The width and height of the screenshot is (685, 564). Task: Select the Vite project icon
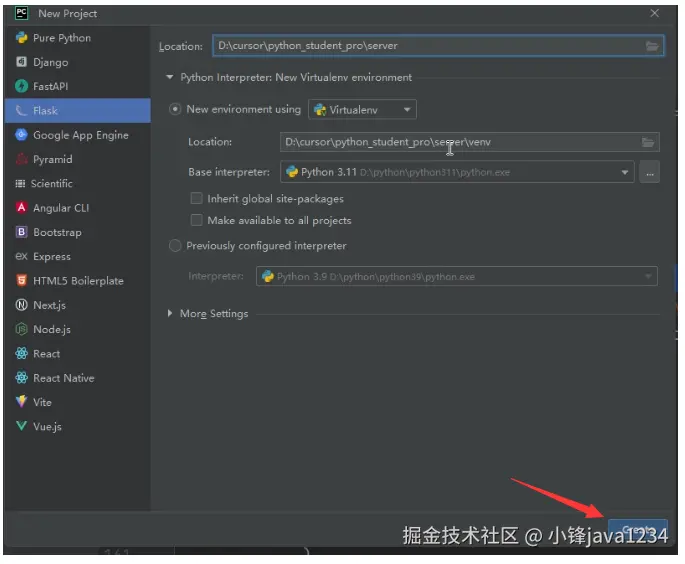(x=21, y=401)
